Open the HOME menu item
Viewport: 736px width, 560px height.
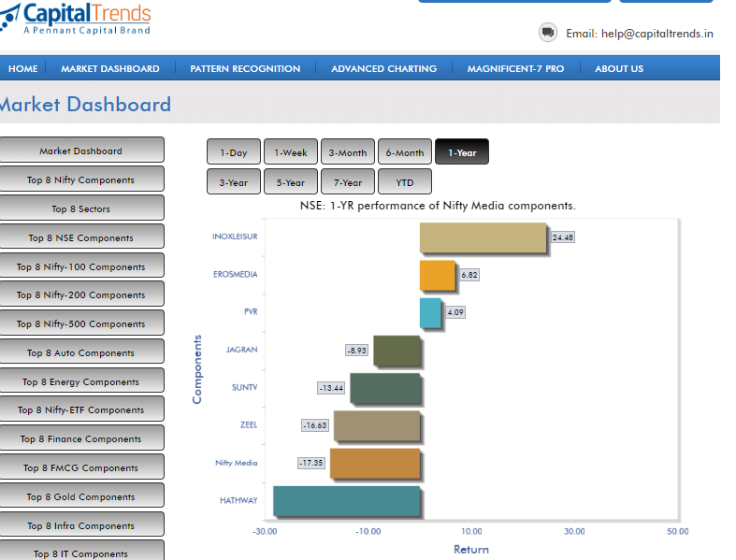tap(23, 68)
